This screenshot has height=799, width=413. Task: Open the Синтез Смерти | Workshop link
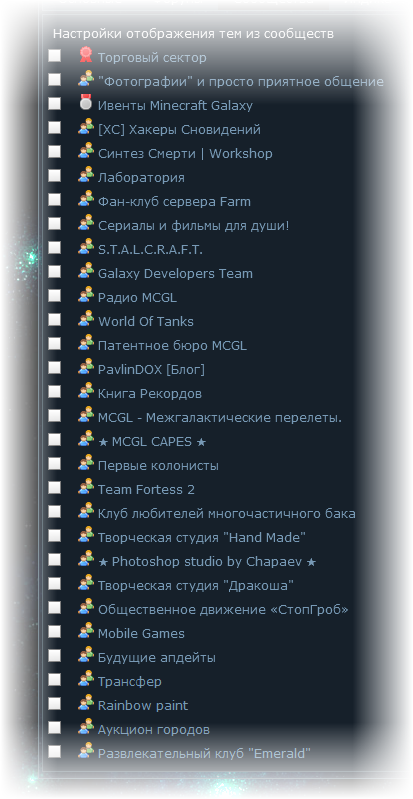point(185,153)
